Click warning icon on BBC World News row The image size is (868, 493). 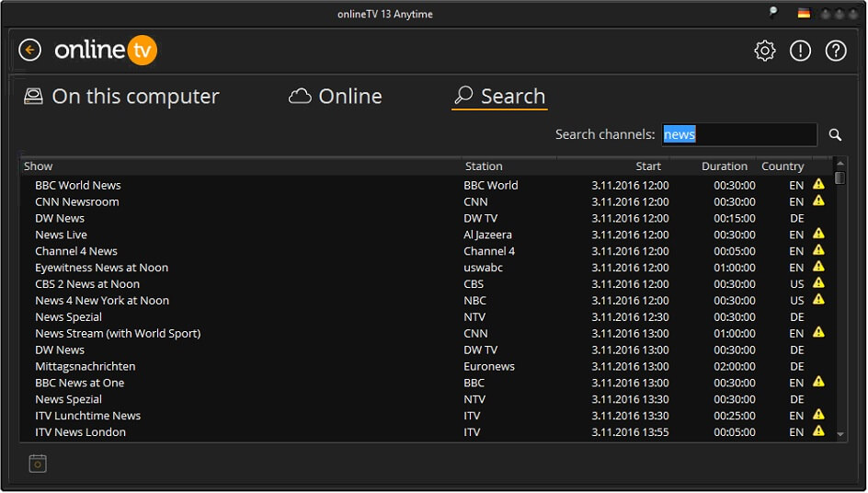tap(818, 184)
